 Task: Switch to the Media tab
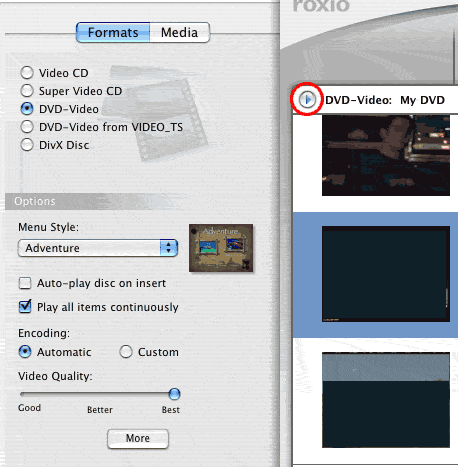[x=180, y=32]
